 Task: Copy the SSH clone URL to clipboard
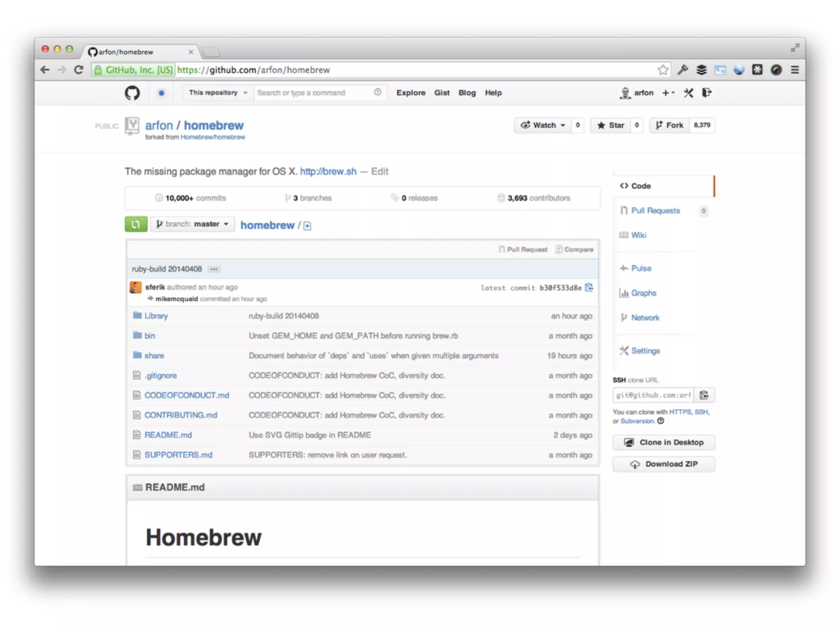click(x=704, y=395)
